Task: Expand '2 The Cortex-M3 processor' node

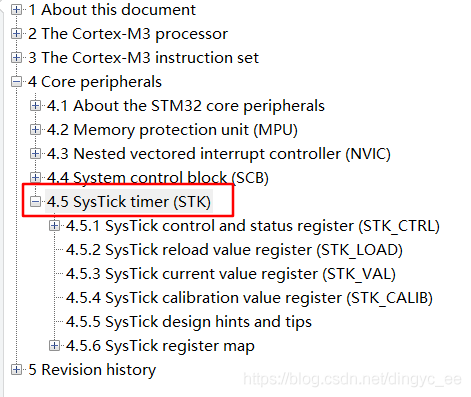Action: [16, 34]
